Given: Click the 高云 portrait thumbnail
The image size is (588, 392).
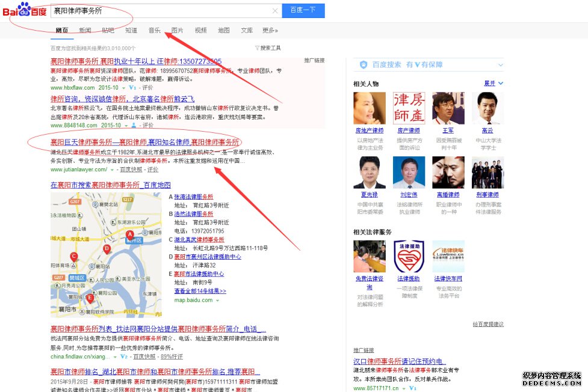Looking at the screenshot, I should point(487,108).
